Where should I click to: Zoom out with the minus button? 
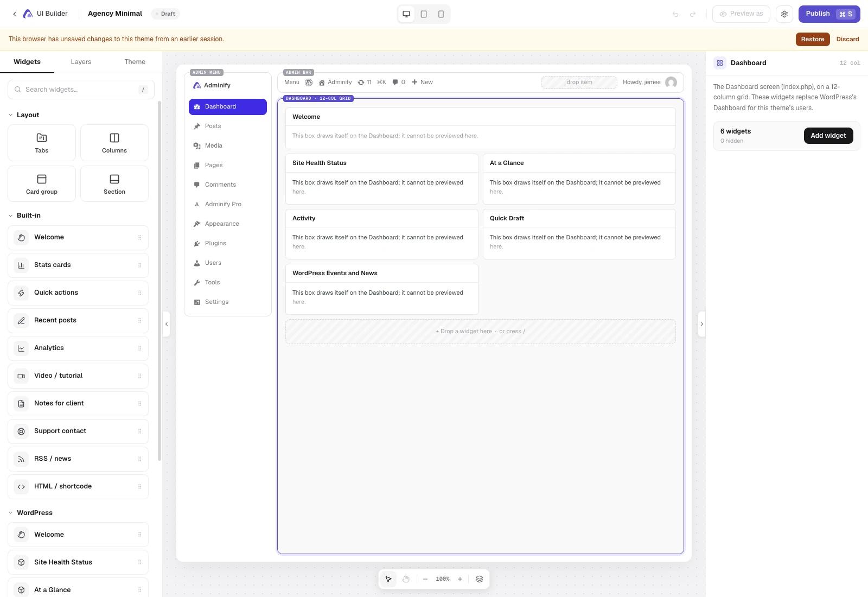click(x=425, y=579)
